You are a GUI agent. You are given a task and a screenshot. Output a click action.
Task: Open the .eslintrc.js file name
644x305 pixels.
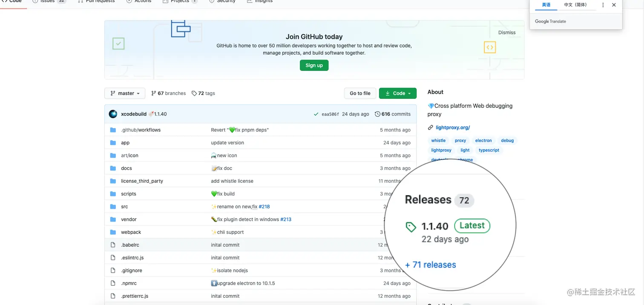(132, 258)
